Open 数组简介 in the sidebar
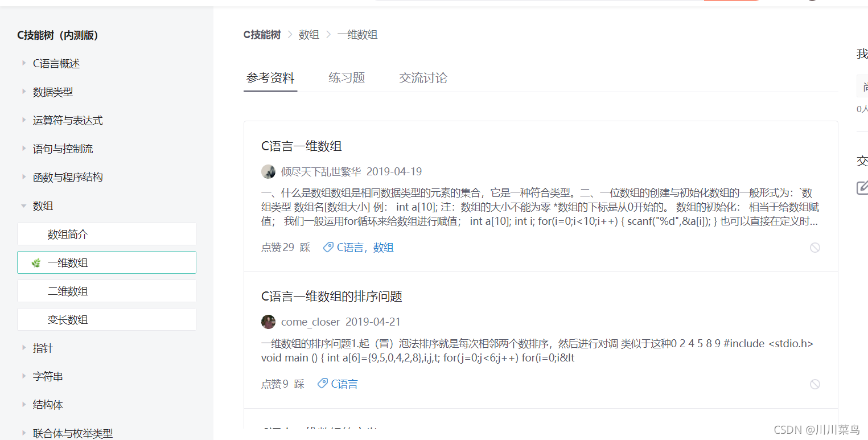 106,234
